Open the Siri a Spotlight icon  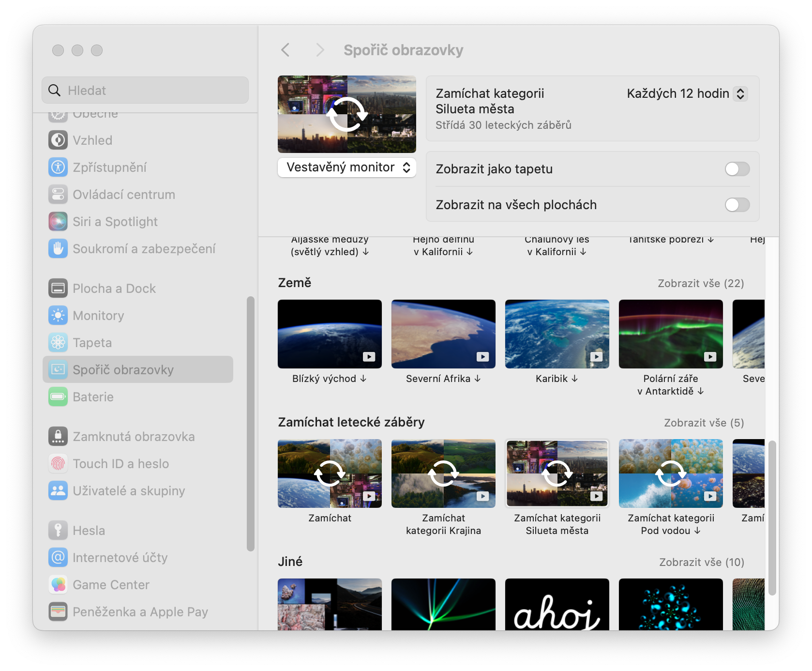click(x=58, y=222)
